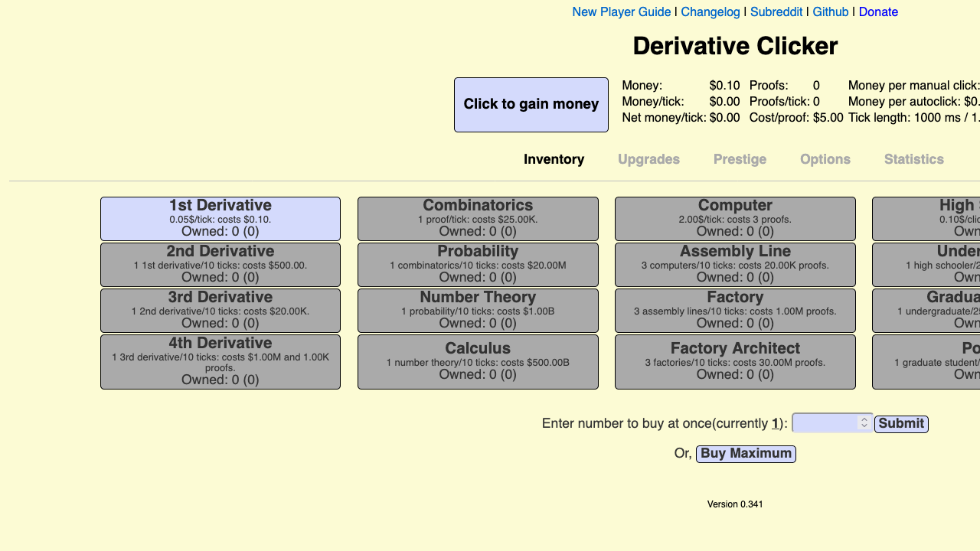Switch to the Inventory tab

click(554, 159)
